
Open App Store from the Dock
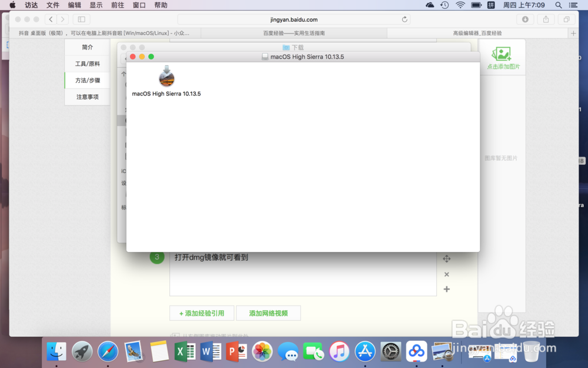point(365,352)
